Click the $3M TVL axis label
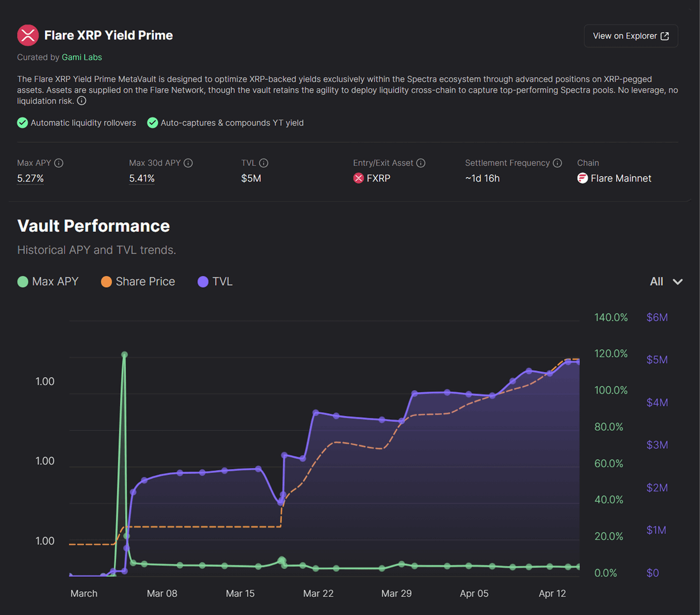 [x=657, y=445]
